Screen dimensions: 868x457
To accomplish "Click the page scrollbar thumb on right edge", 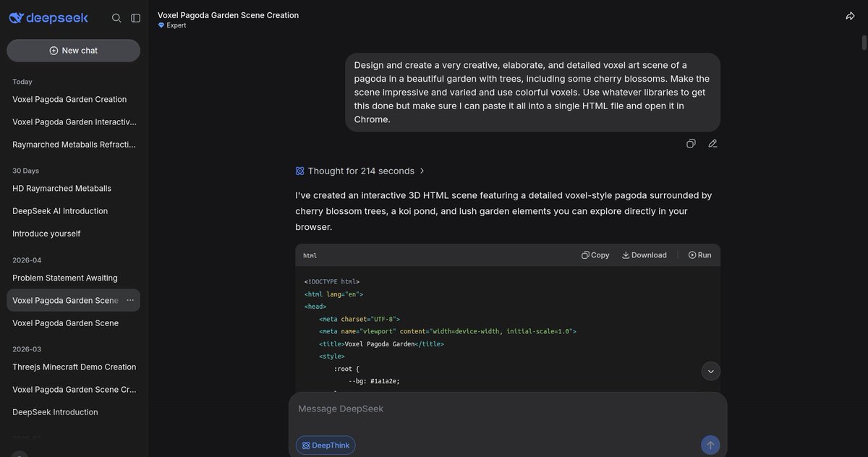I will pos(864,42).
